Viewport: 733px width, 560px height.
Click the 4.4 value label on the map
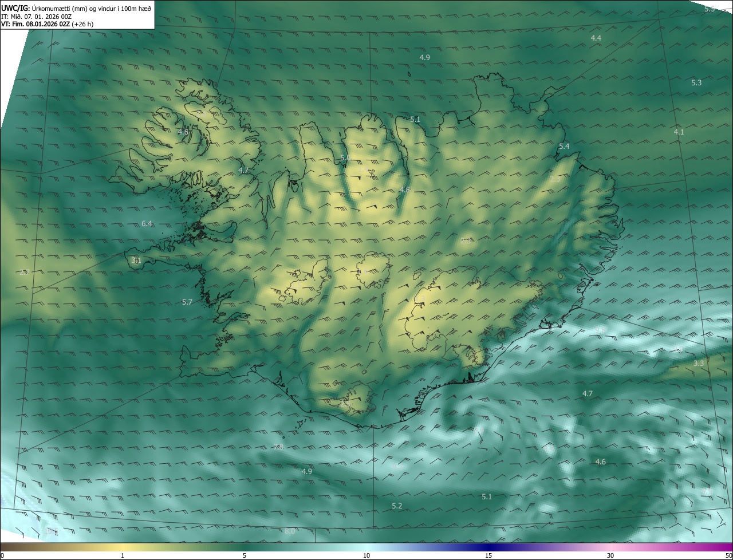coord(596,38)
